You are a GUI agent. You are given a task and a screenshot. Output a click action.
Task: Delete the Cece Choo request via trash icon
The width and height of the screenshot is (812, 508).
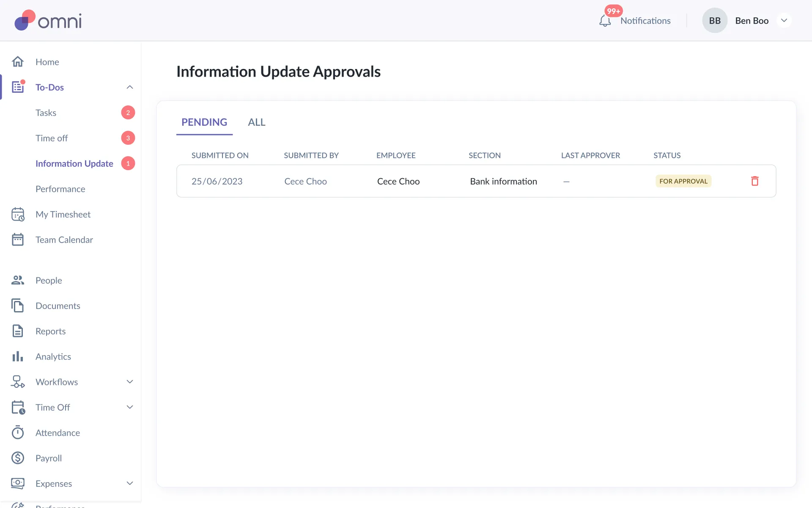pyautogui.click(x=754, y=181)
